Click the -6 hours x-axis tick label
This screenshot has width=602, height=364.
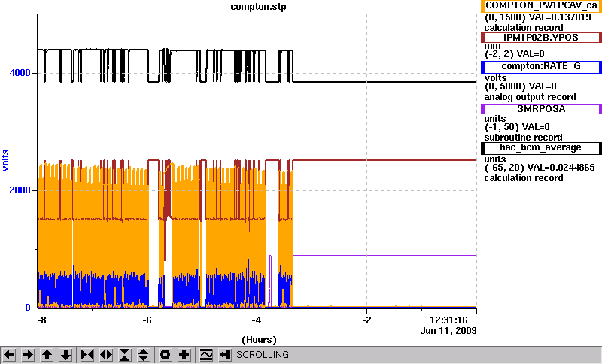[x=147, y=320]
